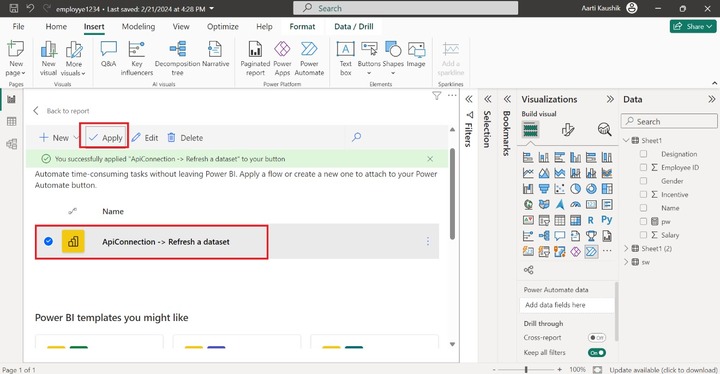Open the Analytics pane magnifier icon

point(604,130)
